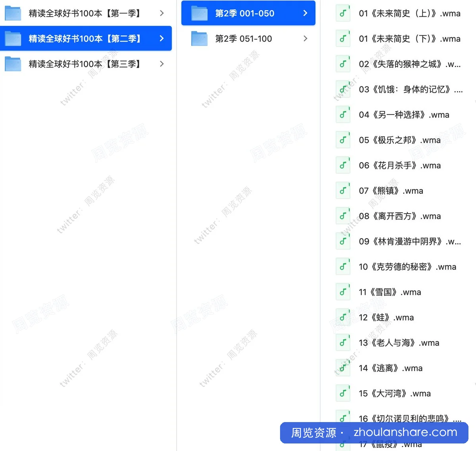The image size is (476, 451).
Task: Expand chevron of 精读全球好书100本【第二季】
Action: coord(161,38)
